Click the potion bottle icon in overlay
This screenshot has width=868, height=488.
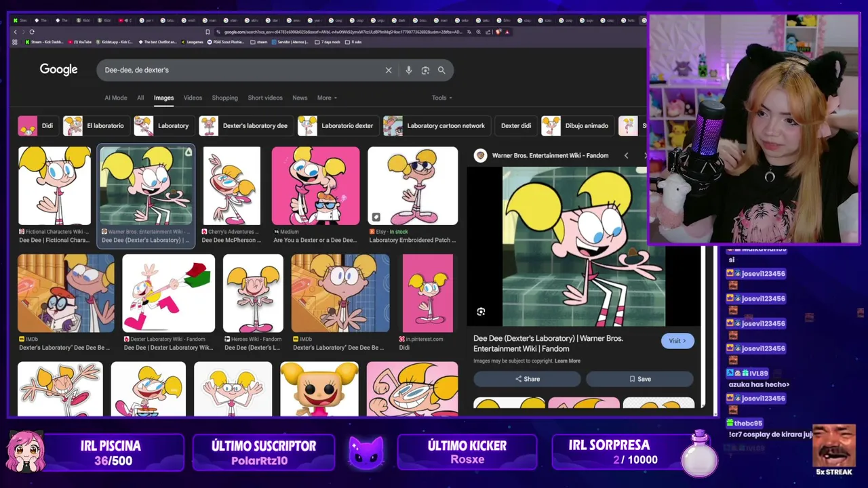point(699,453)
